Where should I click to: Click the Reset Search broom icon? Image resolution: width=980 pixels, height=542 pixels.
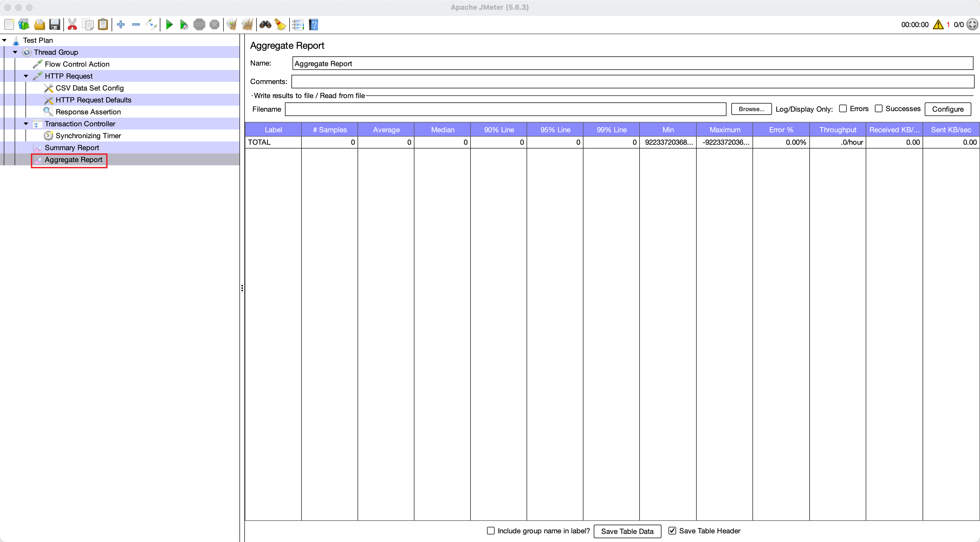click(280, 25)
